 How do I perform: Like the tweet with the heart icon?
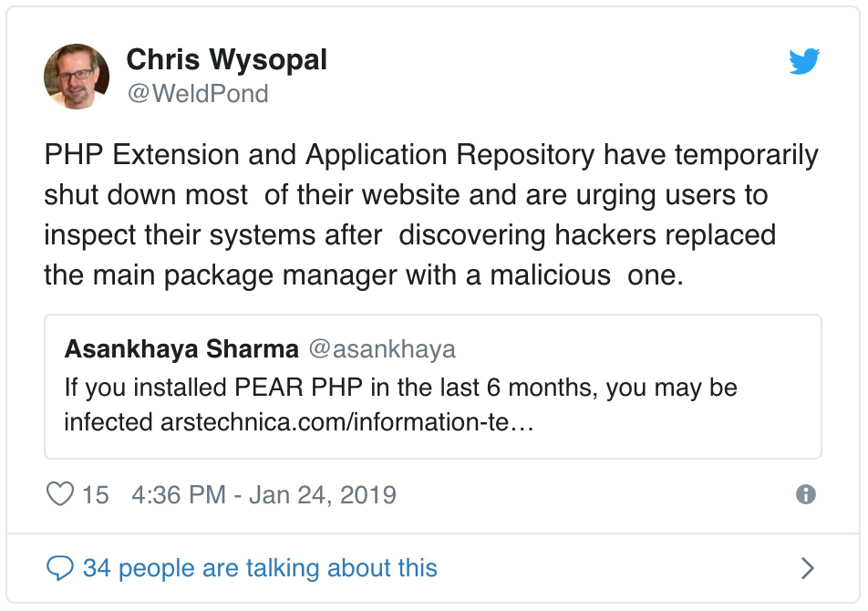[x=60, y=494]
